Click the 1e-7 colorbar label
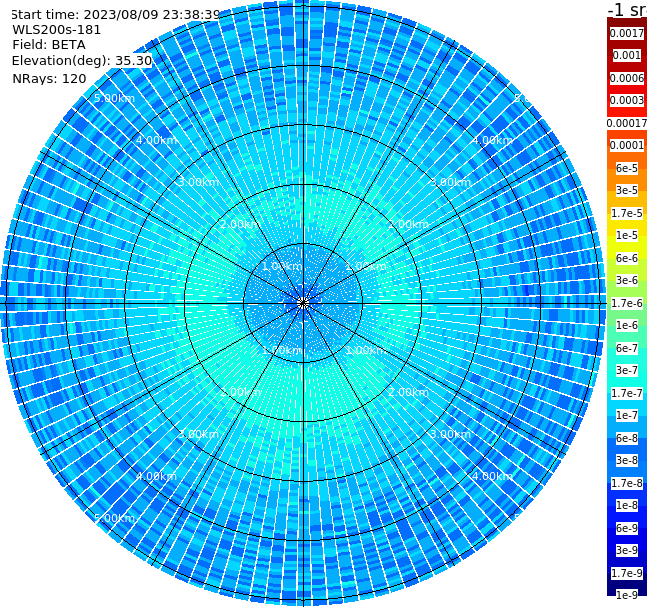The image size is (647, 607). (627, 415)
